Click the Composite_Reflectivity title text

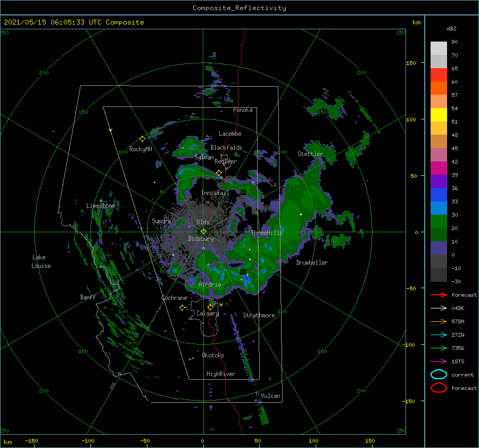(240, 8)
